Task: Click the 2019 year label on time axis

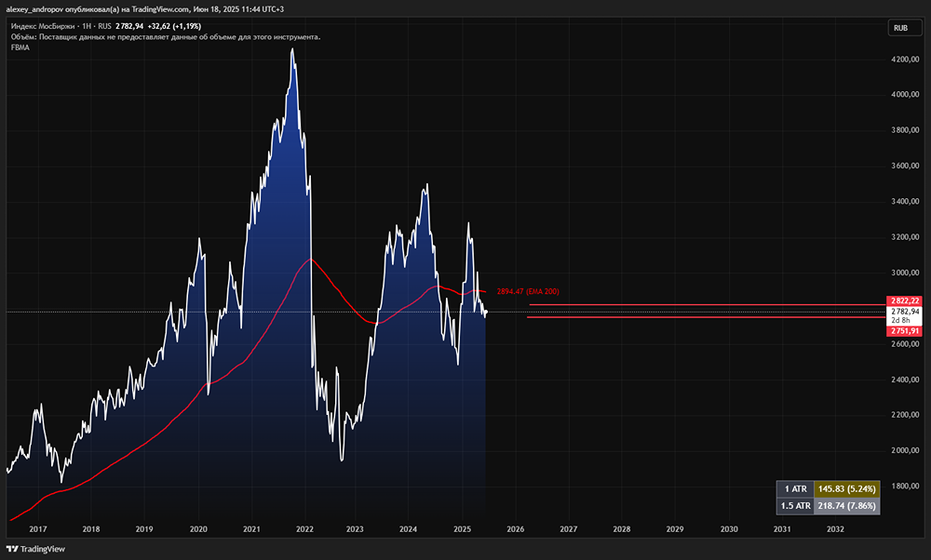Action: click(144, 529)
